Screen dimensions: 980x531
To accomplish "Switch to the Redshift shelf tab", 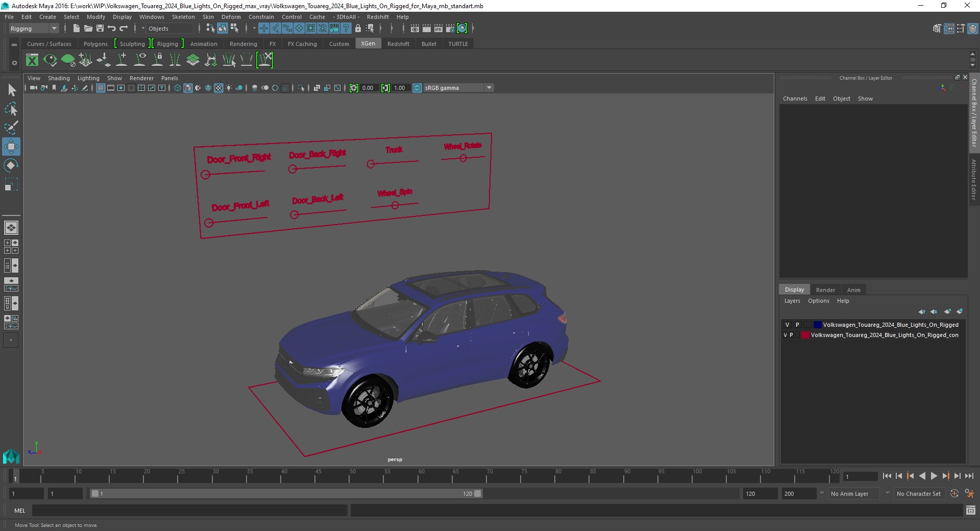I will (x=398, y=44).
